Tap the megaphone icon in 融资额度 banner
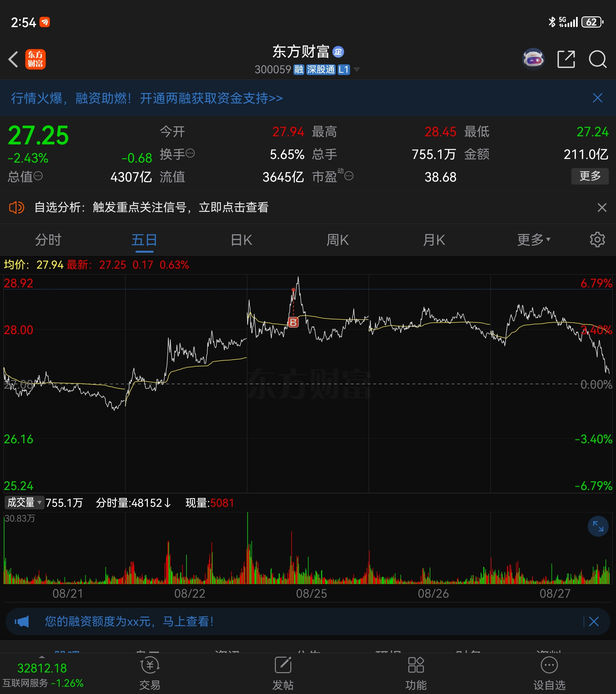This screenshot has width=616, height=694. (22, 622)
